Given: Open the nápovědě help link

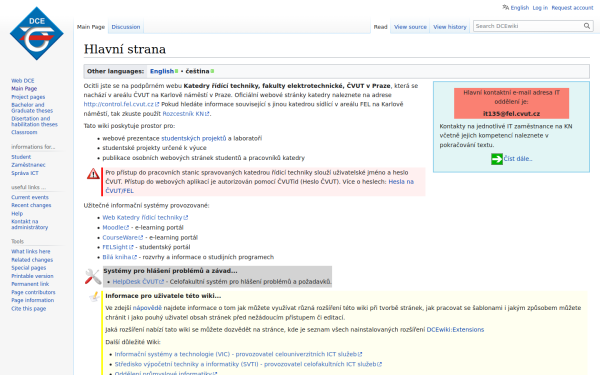Looking at the screenshot, I should [x=147, y=308].
